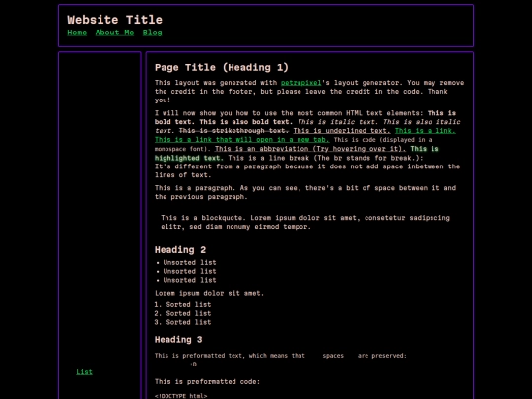Click the Heading 3 title

click(178, 340)
